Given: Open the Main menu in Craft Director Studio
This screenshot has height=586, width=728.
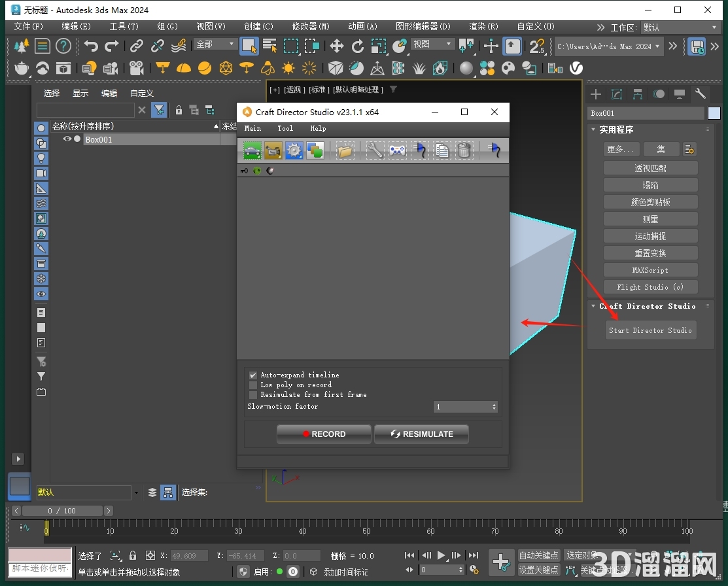Looking at the screenshot, I should click(252, 129).
